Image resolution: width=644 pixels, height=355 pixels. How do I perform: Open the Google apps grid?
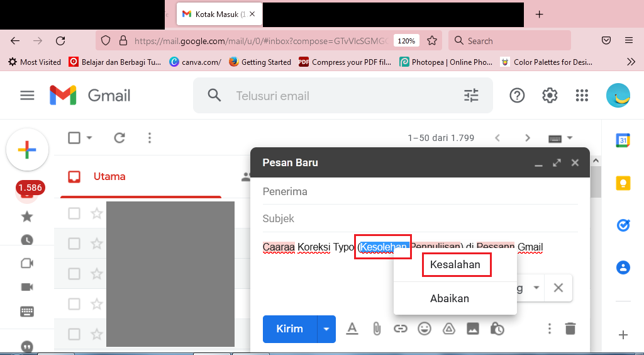click(x=582, y=95)
